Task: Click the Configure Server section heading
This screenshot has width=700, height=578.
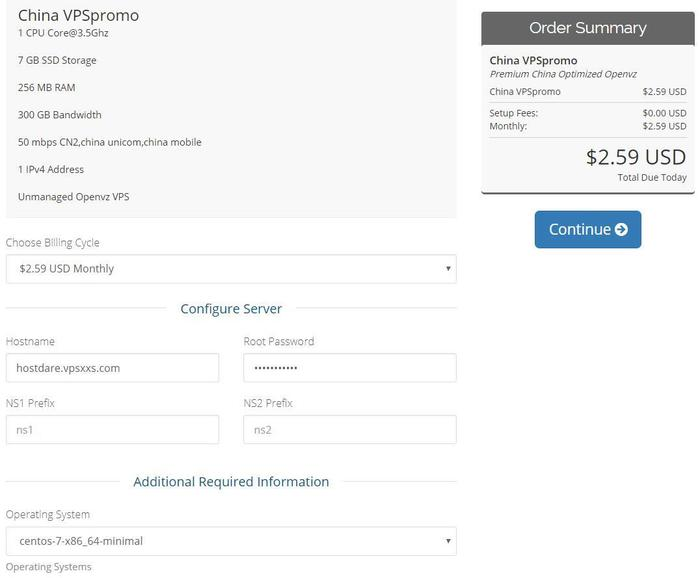Action: pos(231,309)
